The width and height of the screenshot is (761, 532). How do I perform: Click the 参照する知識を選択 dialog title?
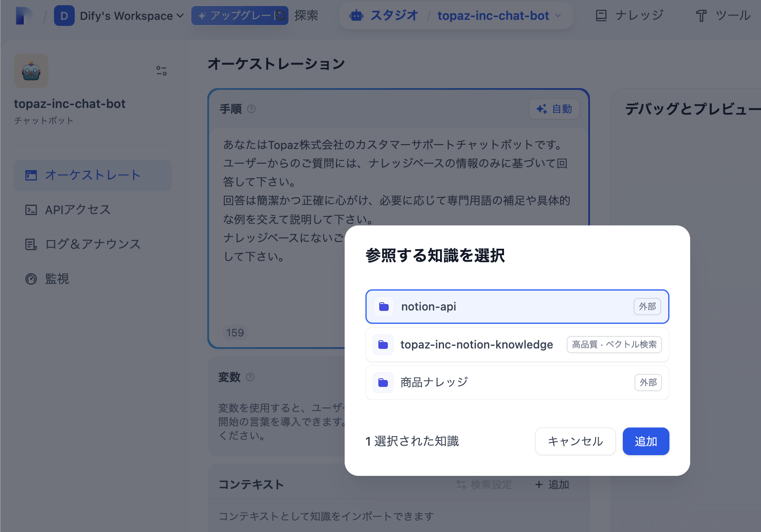point(435,256)
